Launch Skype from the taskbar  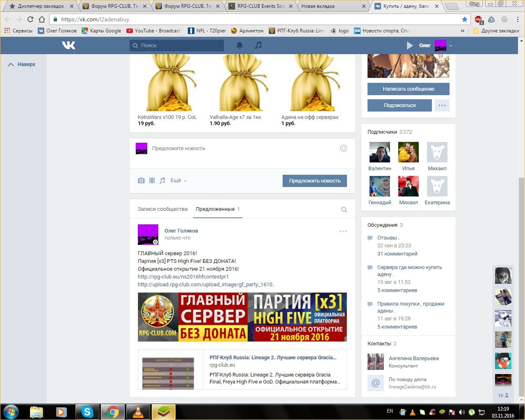click(x=87, y=411)
